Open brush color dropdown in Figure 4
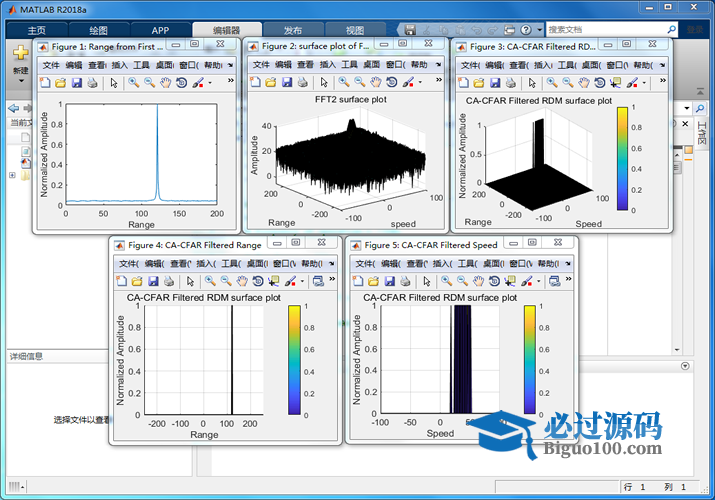 pos(302,282)
